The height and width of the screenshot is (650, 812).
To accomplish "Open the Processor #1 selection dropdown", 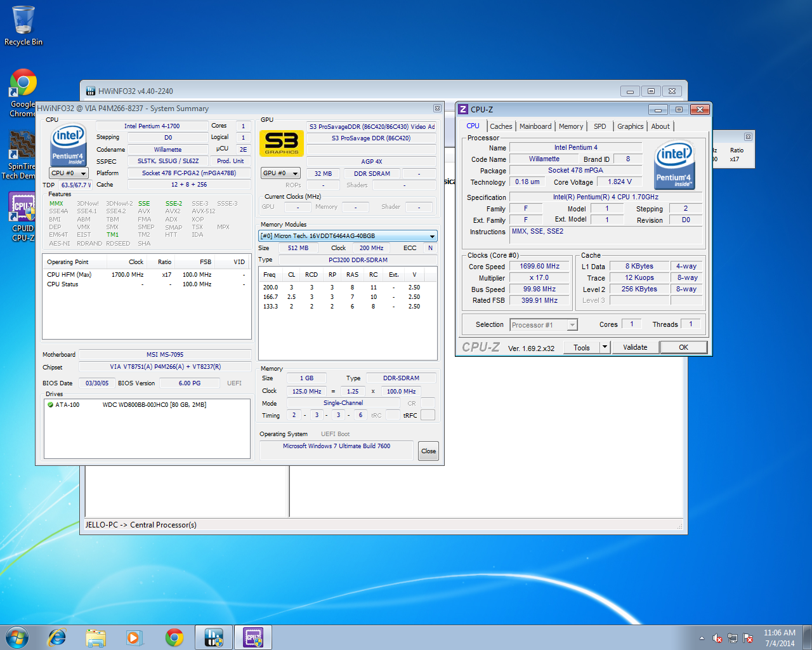I will coord(544,324).
